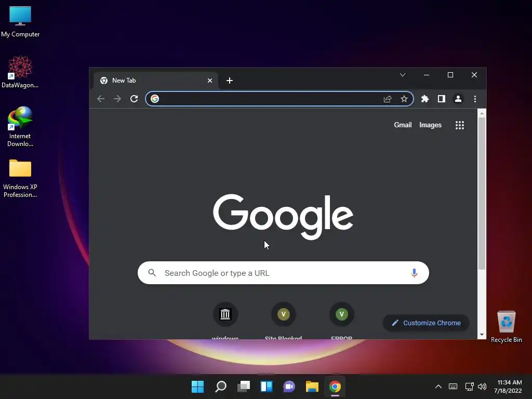Open the three-dot Chrome menu
532x399 pixels.
coord(475,99)
